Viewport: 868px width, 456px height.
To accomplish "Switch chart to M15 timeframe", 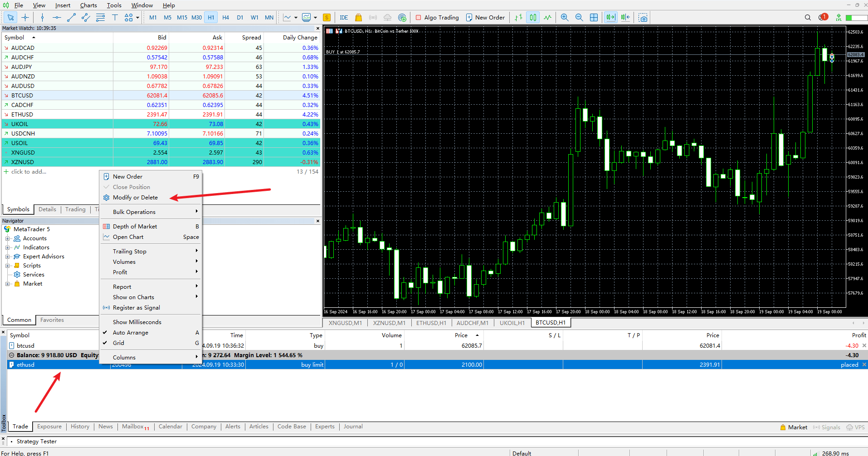I will [182, 18].
